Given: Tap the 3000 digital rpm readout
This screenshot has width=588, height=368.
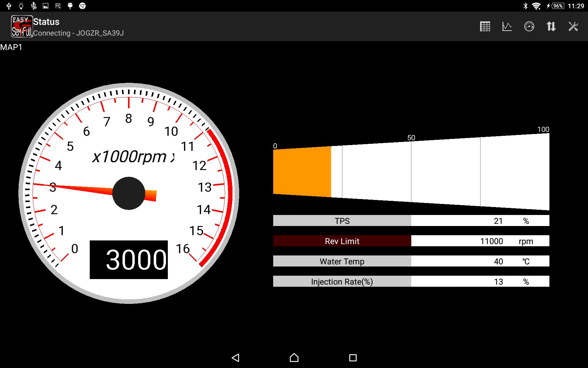Looking at the screenshot, I should 129,260.
